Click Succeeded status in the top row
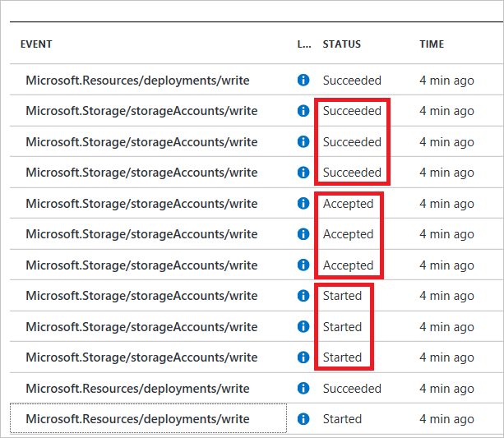This screenshot has height=438, width=504. point(352,81)
